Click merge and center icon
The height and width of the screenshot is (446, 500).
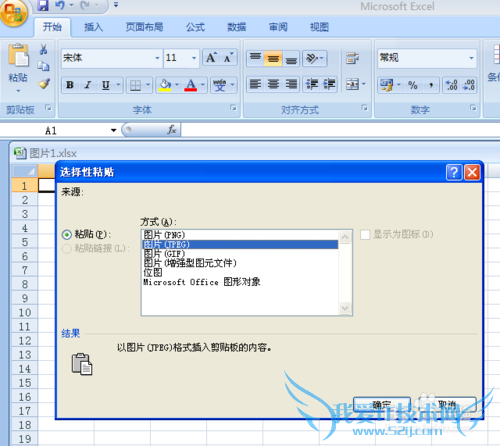(352, 84)
